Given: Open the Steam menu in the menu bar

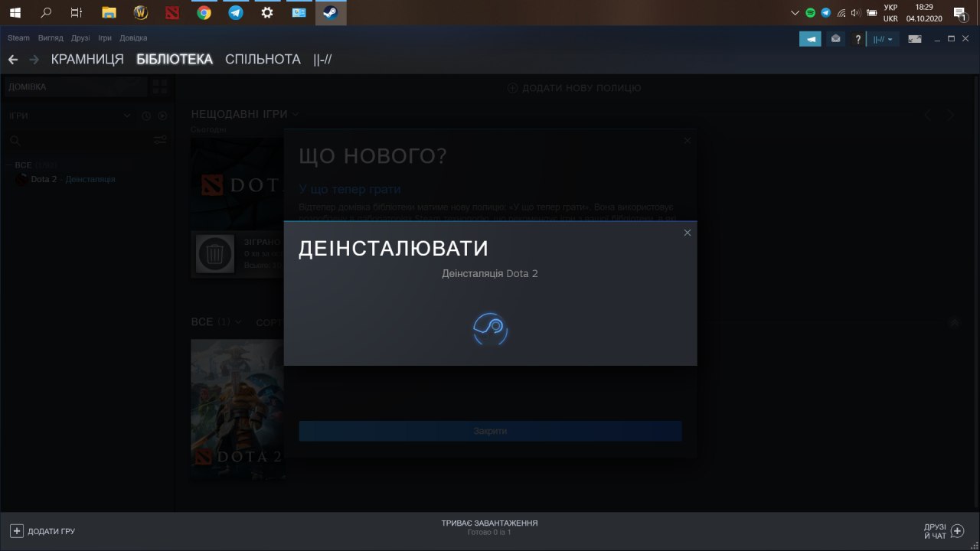Looking at the screenshot, I should tap(18, 38).
